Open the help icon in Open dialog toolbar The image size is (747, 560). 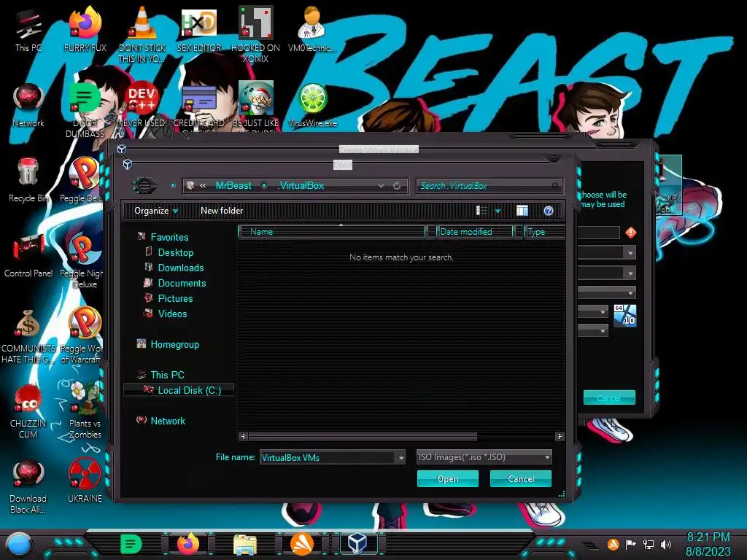tap(549, 211)
